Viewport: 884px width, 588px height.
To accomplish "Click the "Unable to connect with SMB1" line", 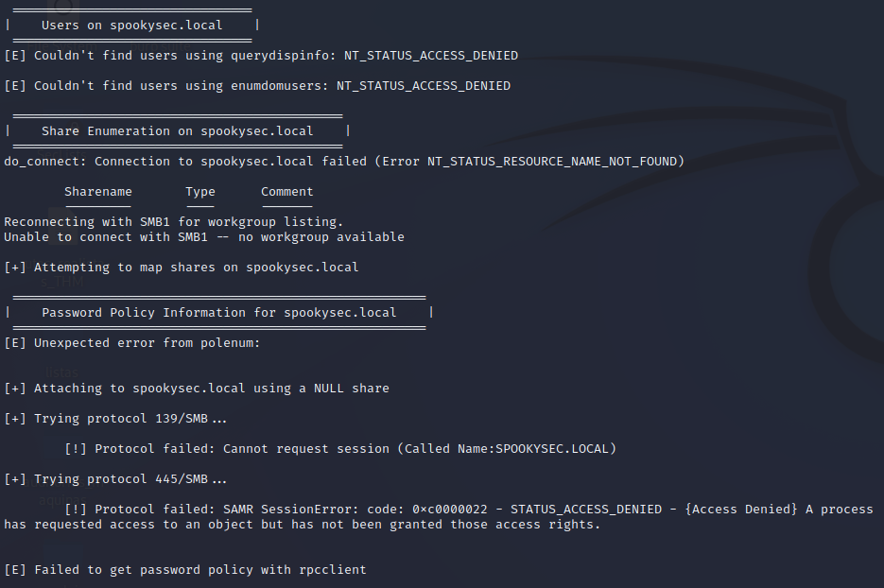I will [x=204, y=237].
